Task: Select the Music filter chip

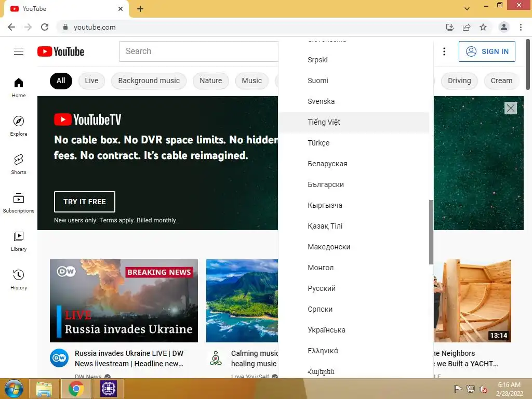Action: pos(252,81)
